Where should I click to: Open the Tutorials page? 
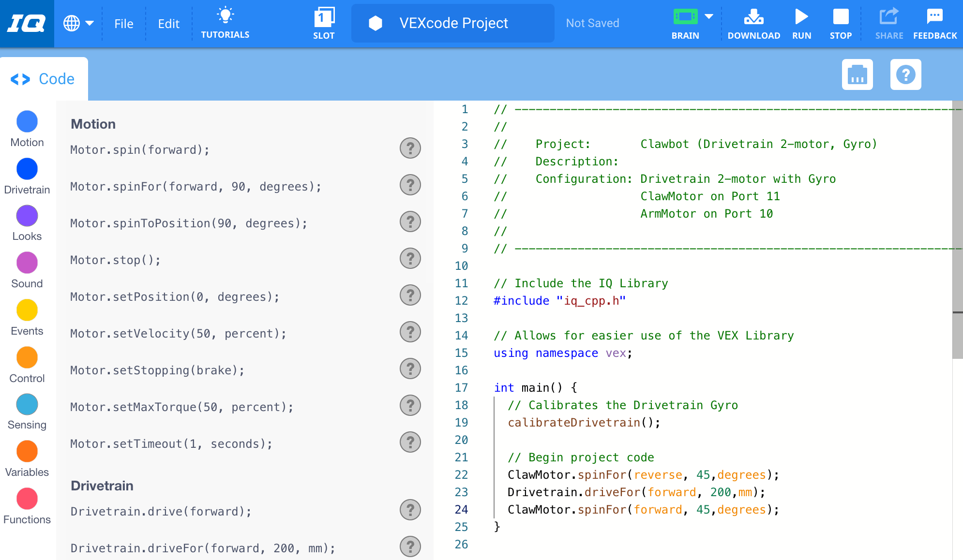pyautogui.click(x=225, y=23)
